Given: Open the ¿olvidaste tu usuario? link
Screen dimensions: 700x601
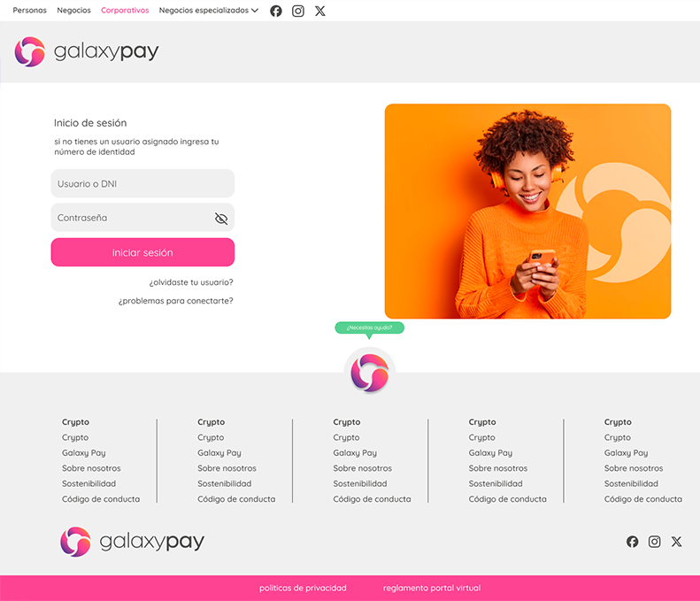Looking at the screenshot, I should click(x=191, y=282).
